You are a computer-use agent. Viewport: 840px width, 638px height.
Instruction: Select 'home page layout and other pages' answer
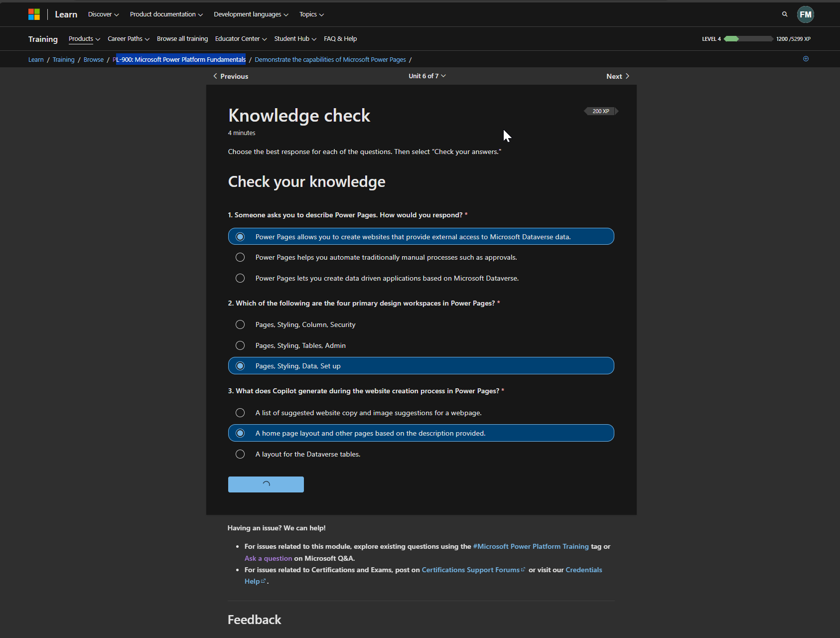421,433
